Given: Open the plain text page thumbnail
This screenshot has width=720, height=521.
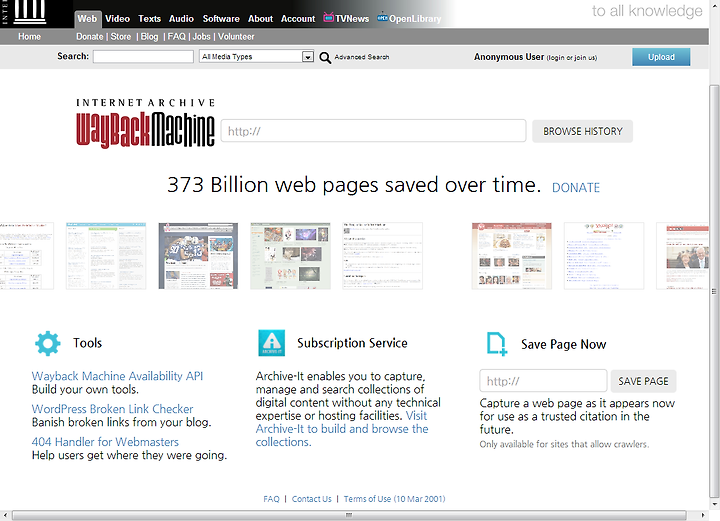Looking at the screenshot, I should [382, 256].
